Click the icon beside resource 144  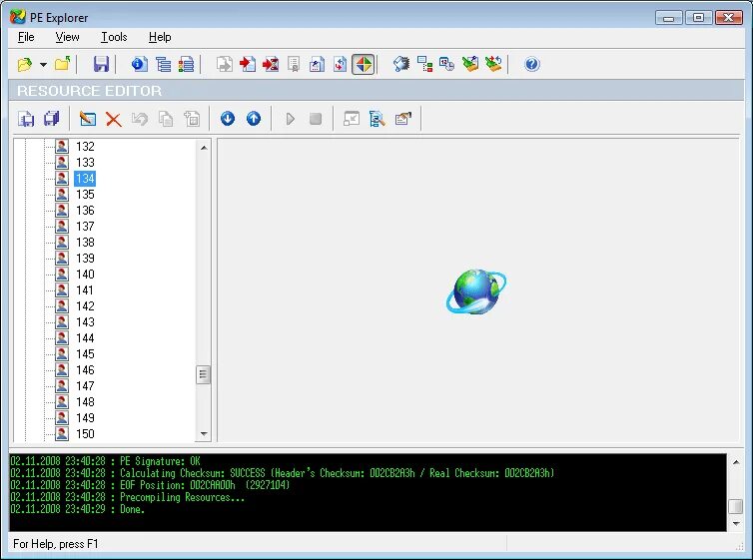click(x=62, y=337)
